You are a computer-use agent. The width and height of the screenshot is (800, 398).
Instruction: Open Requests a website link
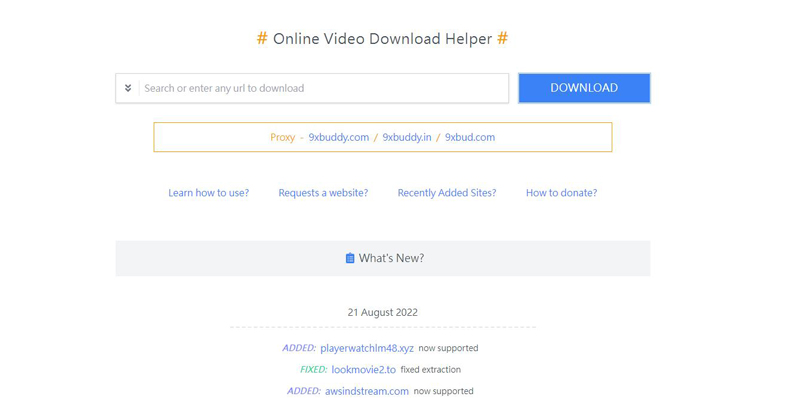323,193
